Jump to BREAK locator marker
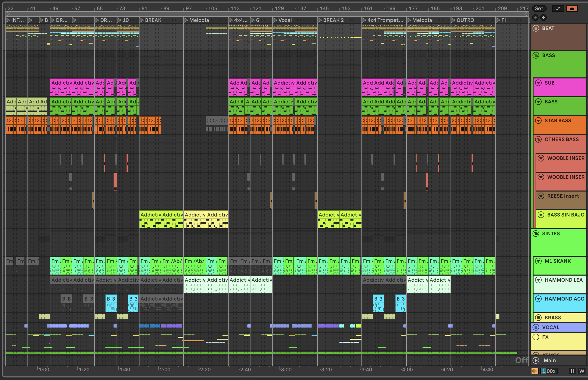This screenshot has height=380, width=588. tap(142, 20)
